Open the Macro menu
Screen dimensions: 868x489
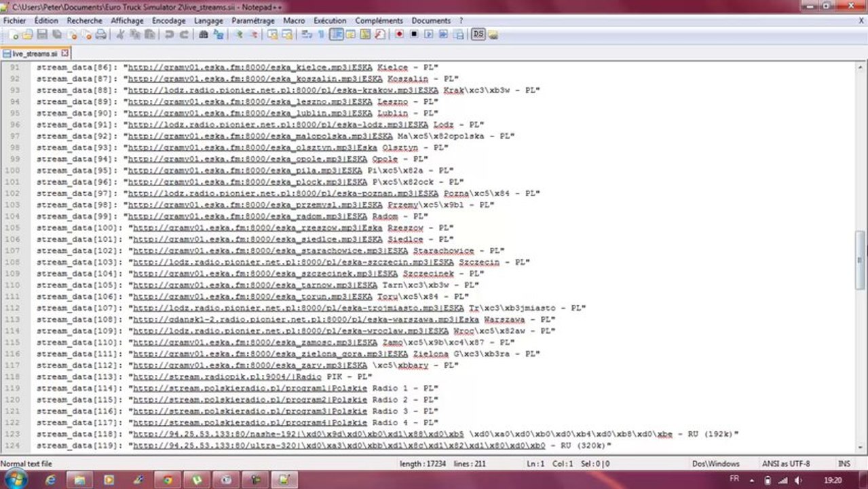point(294,20)
